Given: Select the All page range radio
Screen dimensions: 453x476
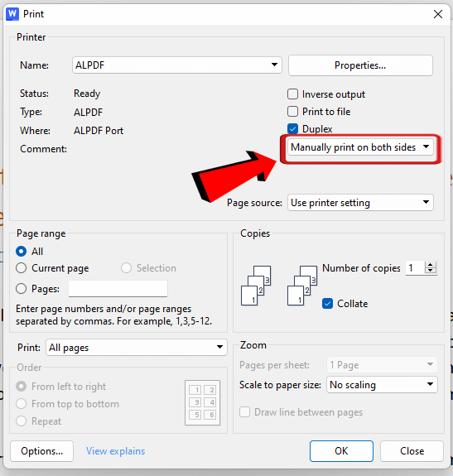Looking at the screenshot, I should coord(21,252).
